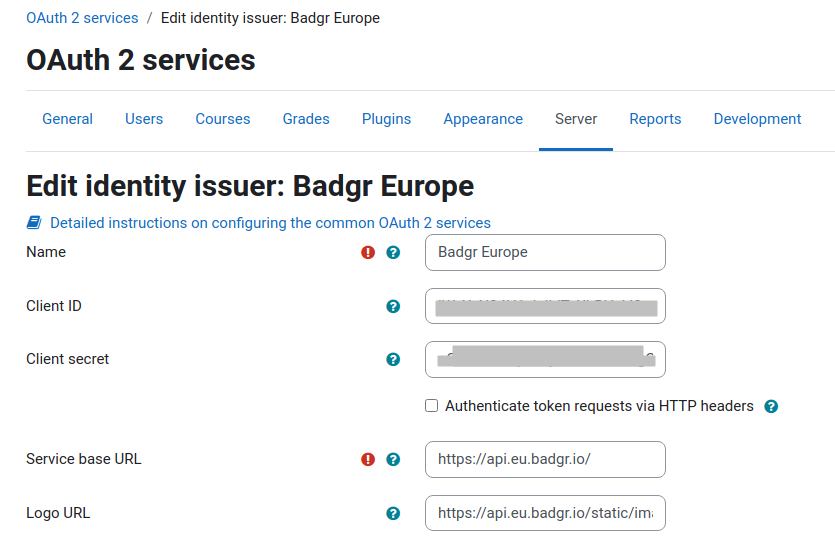
Task: Click the Authenticate token requests via HTTP headers label
Action: coord(599,406)
